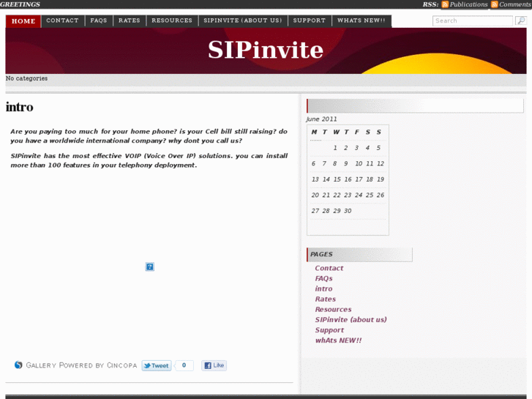Open the Home menu tab
532x399 pixels.
[23, 21]
